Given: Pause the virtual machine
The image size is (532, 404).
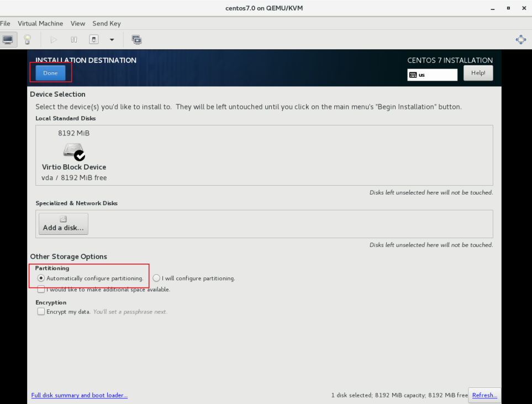Looking at the screenshot, I should (x=73, y=40).
